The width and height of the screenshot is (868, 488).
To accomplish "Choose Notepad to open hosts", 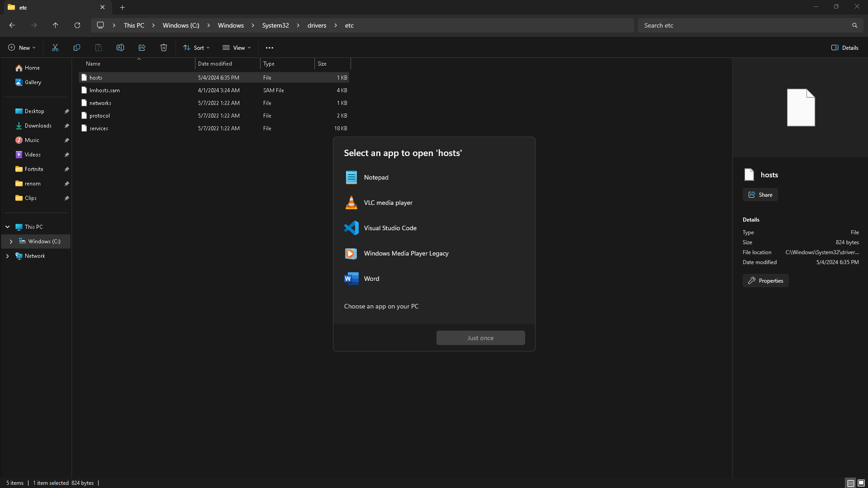I will (x=434, y=177).
